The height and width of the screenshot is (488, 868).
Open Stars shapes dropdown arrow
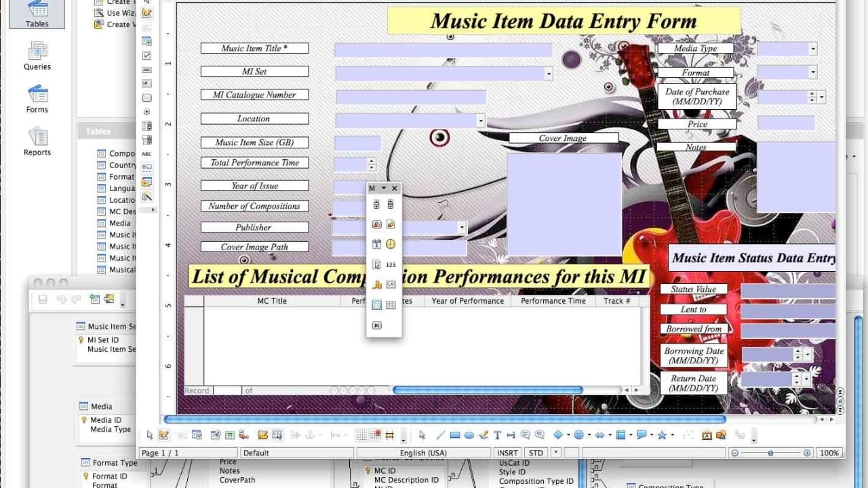[x=671, y=435]
